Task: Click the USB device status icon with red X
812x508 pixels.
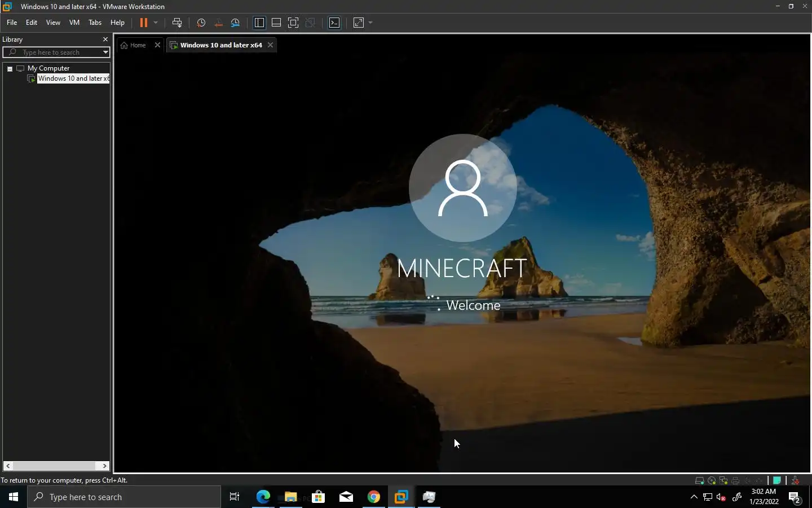Action: [x=795, y=481]
